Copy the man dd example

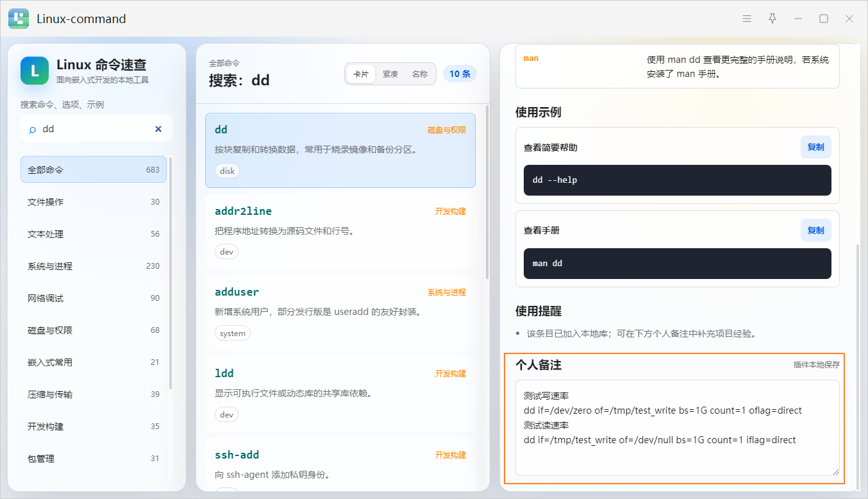[816, 230]
